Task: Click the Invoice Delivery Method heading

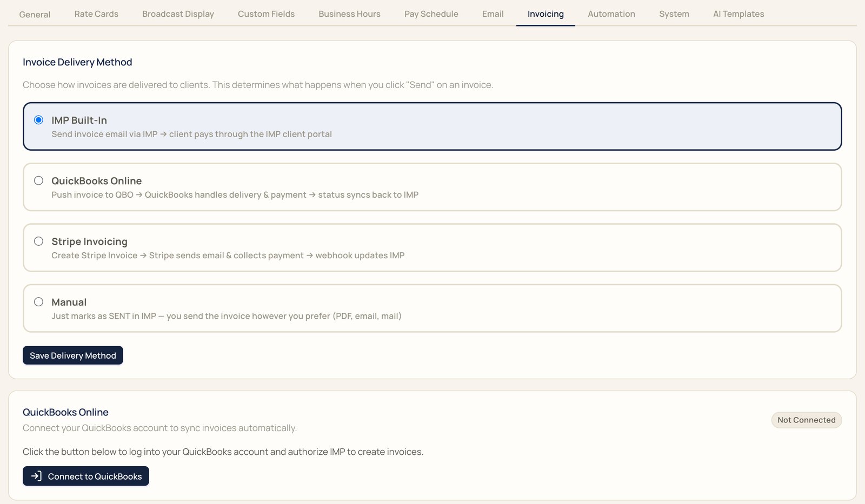Action: point(77,62)
